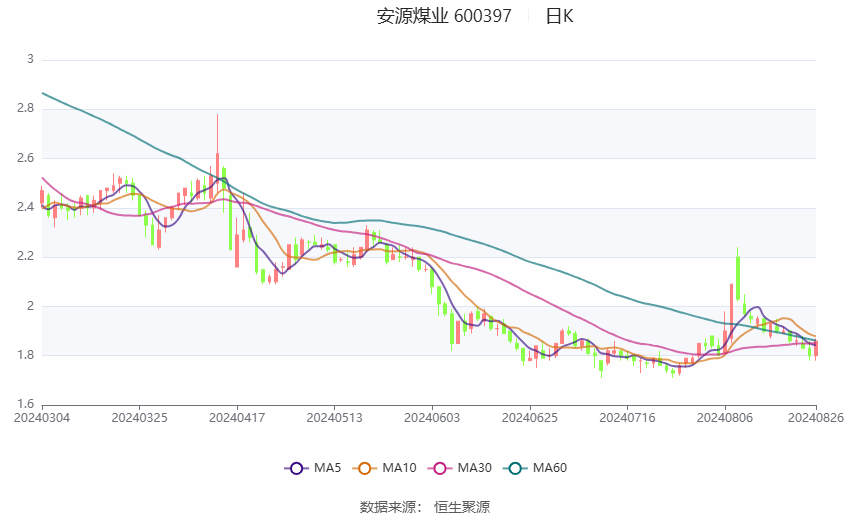Click the x-axis date label 20240325
The height and width of the screenshot is (517, 850).
pos(139,418)
